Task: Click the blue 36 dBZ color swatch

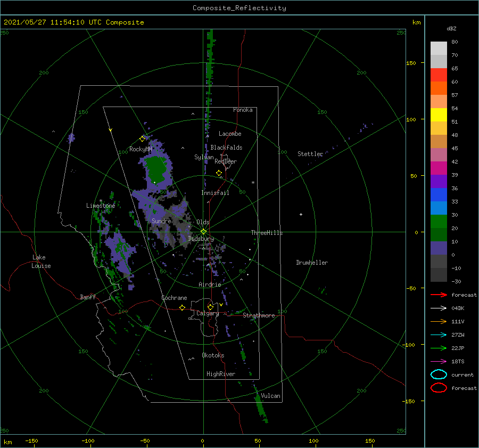Action: pos(439,194)
